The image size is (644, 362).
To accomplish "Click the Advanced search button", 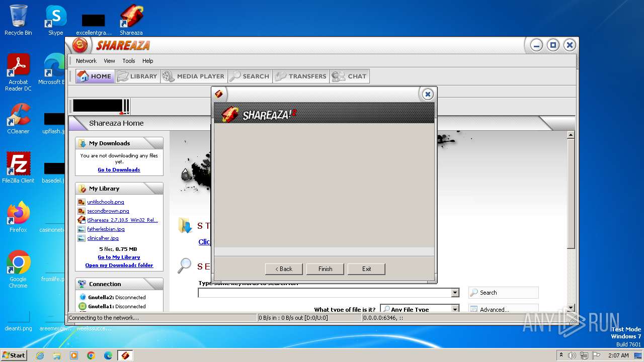I will click(503, 309).
